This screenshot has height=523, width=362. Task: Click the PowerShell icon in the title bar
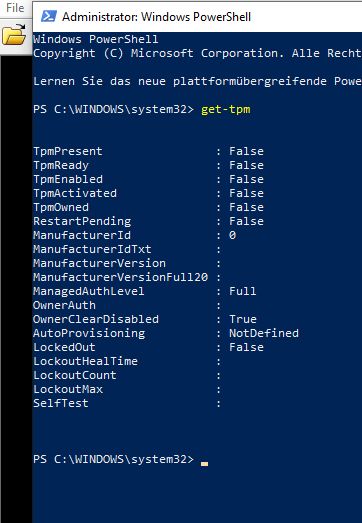(x=49, y=16)
